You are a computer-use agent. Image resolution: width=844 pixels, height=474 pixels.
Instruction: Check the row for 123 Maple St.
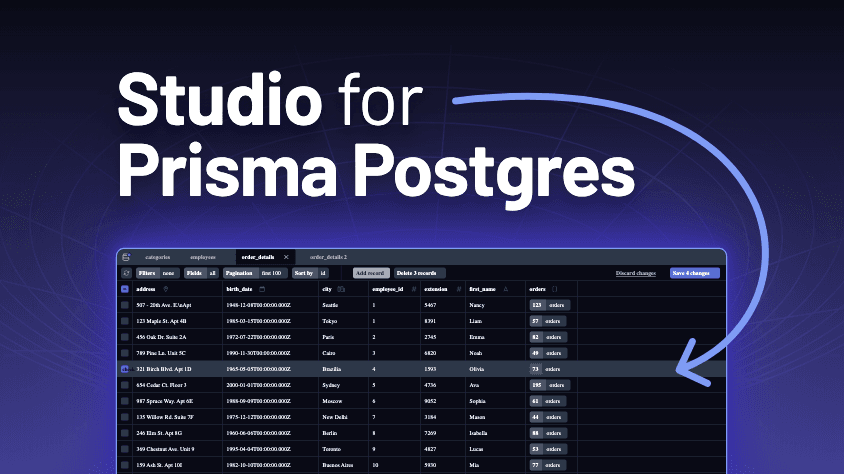point(125,321)
